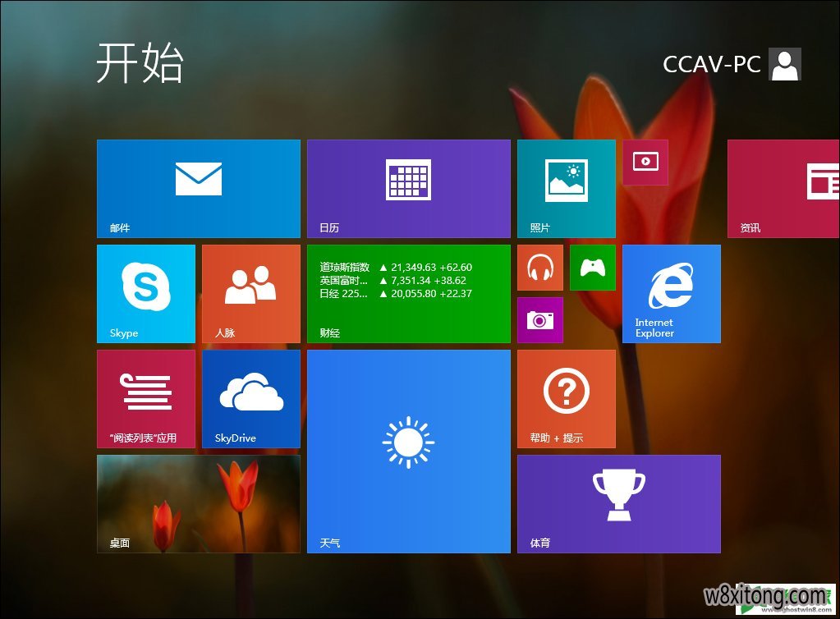
Task: Open the Camera tile
Action: tap(539, 319)
